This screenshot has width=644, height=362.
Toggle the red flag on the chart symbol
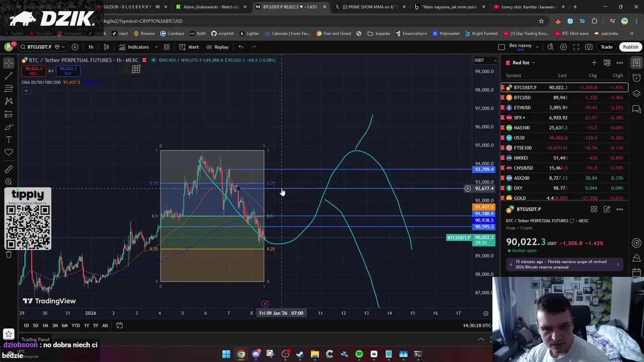pos(144,60)
